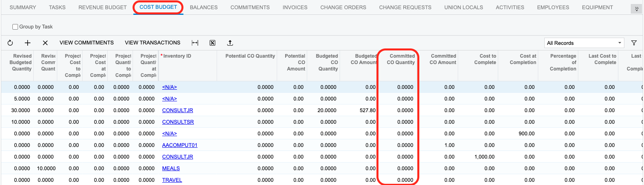The width and height of the screenshot is (644, 185).
Task: Add a new row with plus icon
Action: [28, 43]
